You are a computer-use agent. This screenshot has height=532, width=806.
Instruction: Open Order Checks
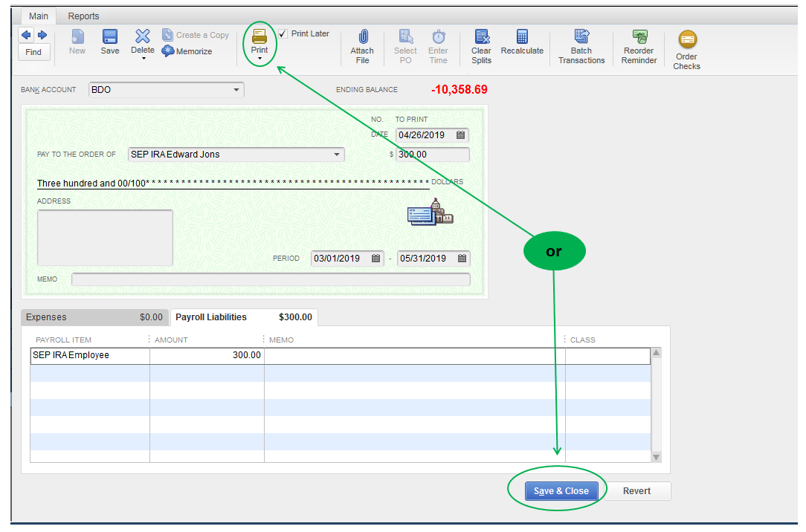[x=686, y=45]
